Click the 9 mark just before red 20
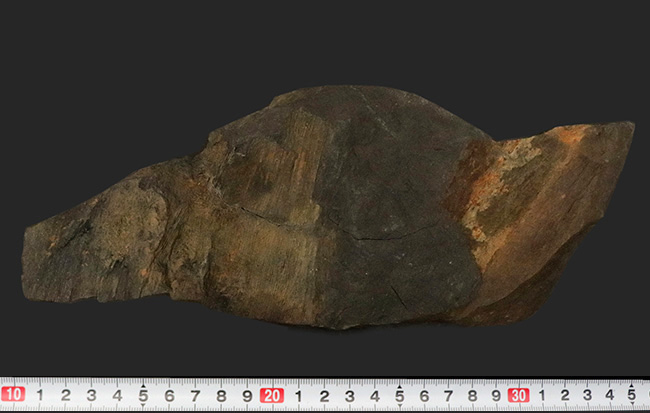The height and width of the screenshot is (413, 650). pos(246,396)
